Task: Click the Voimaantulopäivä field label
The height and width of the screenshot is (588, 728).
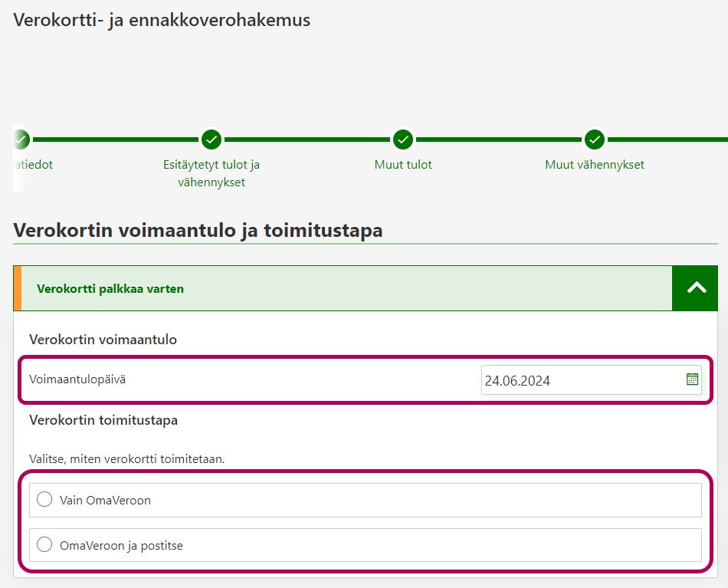Action: (77, 379)
